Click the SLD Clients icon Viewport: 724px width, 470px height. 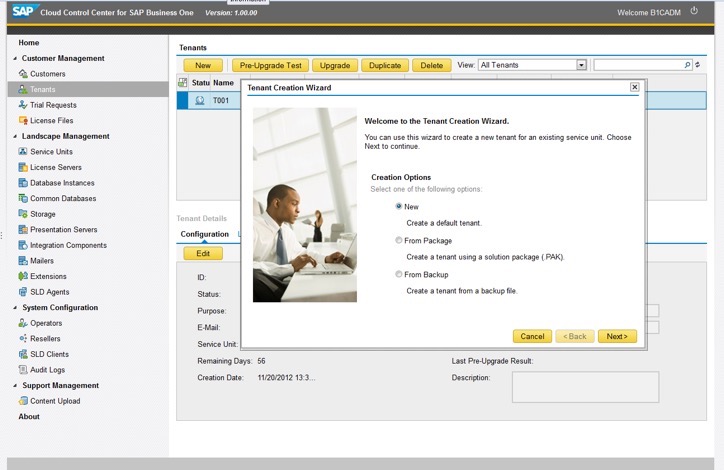(23, 354)
